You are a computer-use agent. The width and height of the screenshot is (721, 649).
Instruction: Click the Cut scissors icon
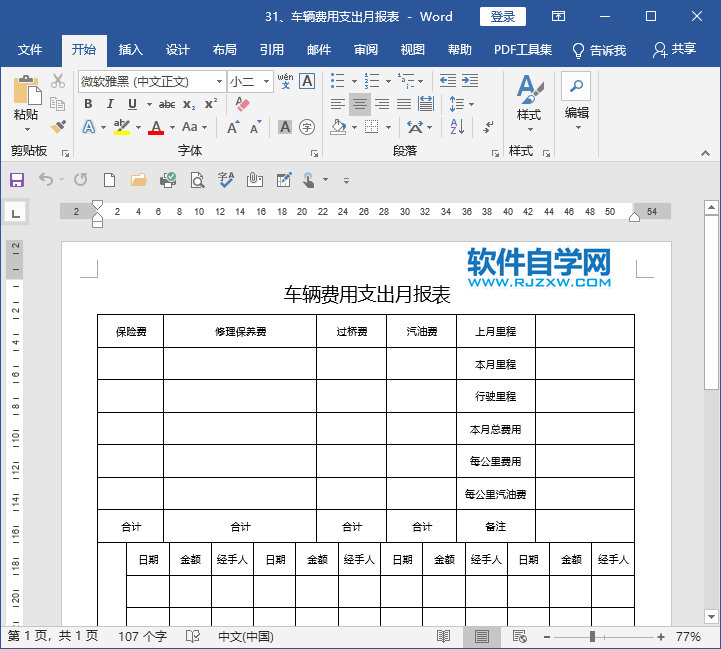[x=58, y=81]
